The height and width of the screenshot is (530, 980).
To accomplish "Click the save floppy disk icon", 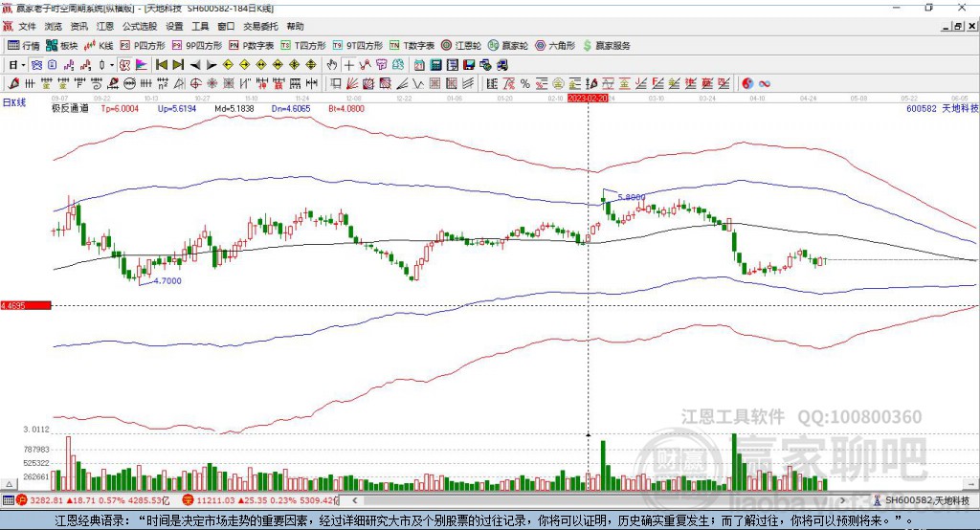I will tap(469, 65).
